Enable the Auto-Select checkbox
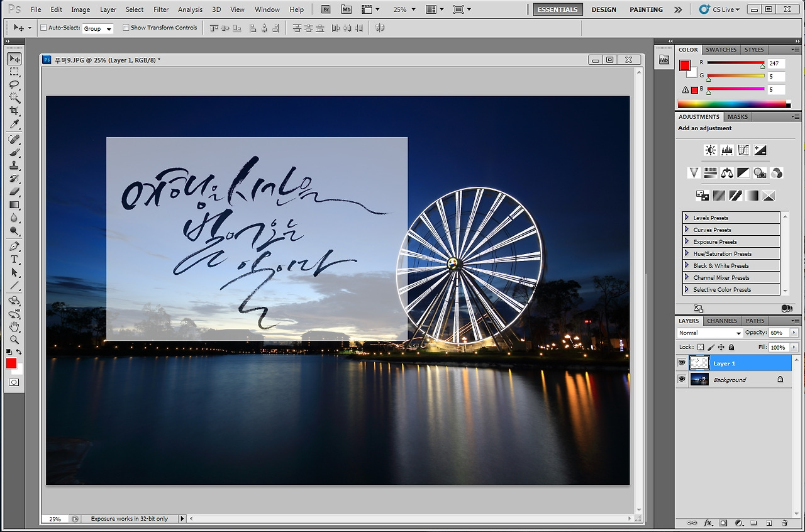Screen dimensions: 805x532 click(x=43, y=28)
